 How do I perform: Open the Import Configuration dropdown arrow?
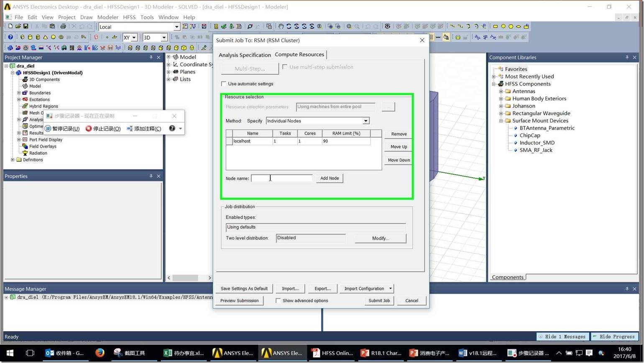pos(390,289)
